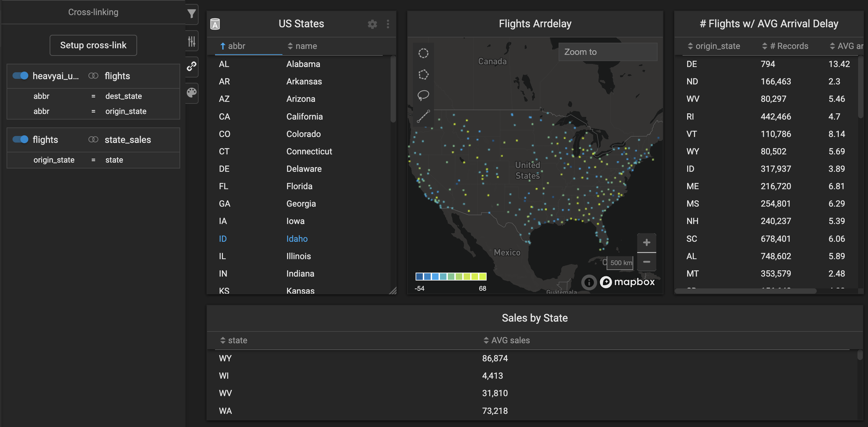
Task: Click the Zoom to input field
Action: 608,52
